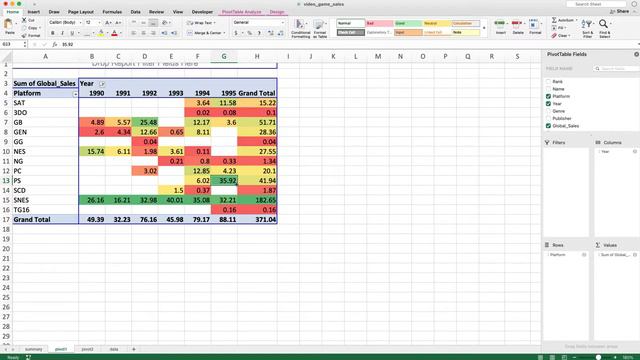Uncheck the Platform field checkbox

548,96
